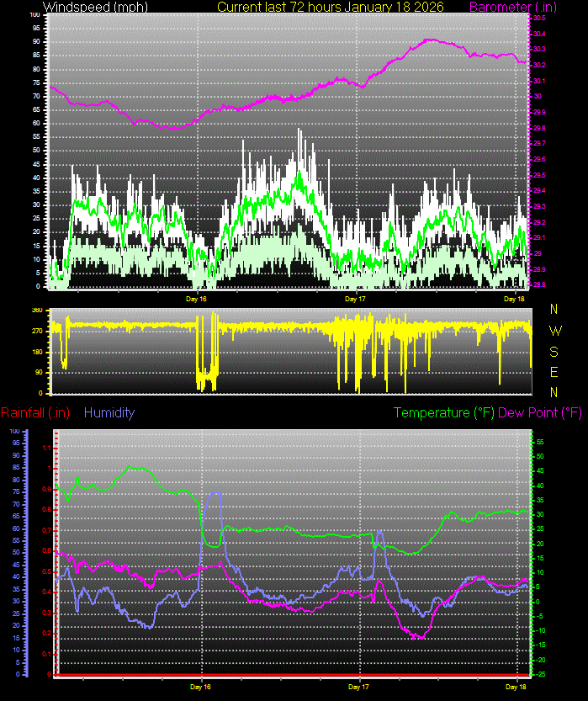Click the humidity spike peak near Day 16
The height and width of the screenshot is (701, 588).
point(218,493)
